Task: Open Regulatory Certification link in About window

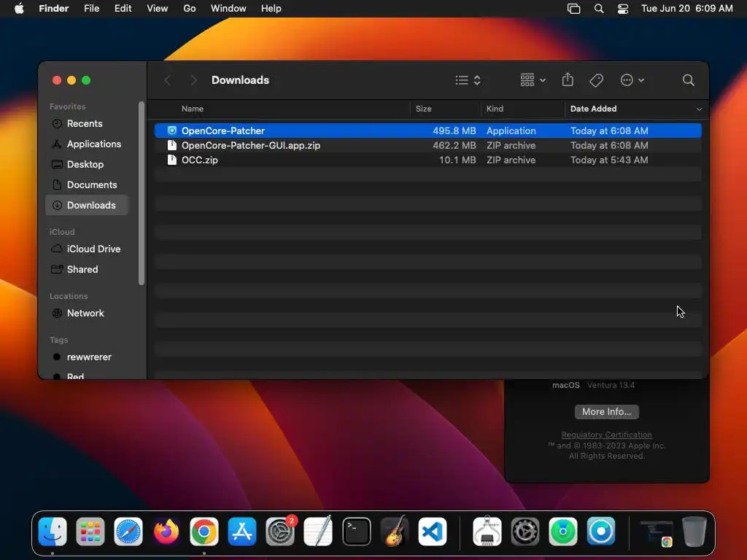Action: click(606, 435)
